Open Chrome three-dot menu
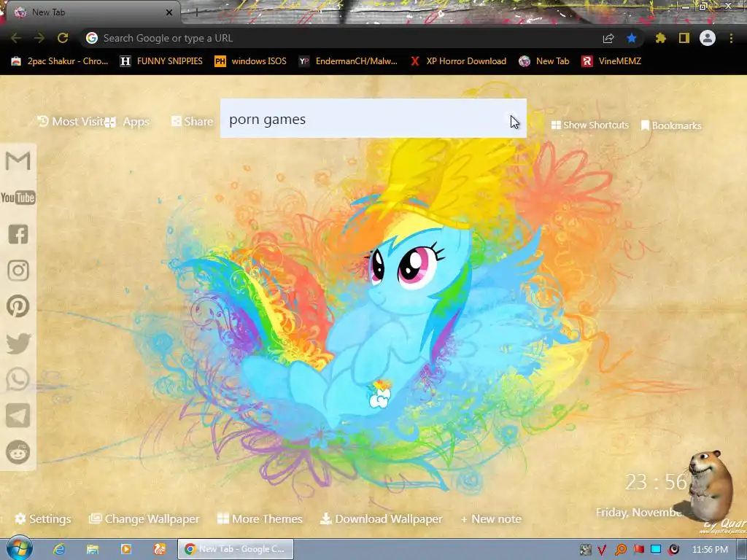This screenshot has height=560, width=747. point(731,38)
